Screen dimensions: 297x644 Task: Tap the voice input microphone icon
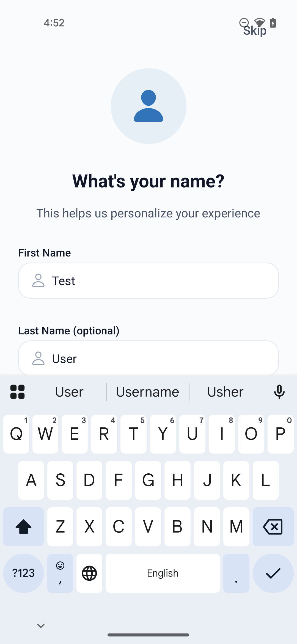click(x=279, y=392)
